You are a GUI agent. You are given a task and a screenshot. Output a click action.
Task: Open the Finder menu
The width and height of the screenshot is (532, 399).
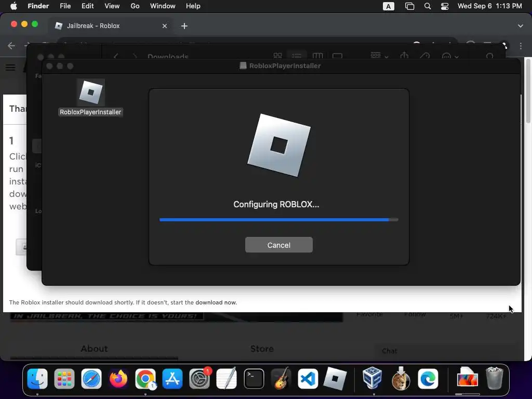[x=38, y=6]
